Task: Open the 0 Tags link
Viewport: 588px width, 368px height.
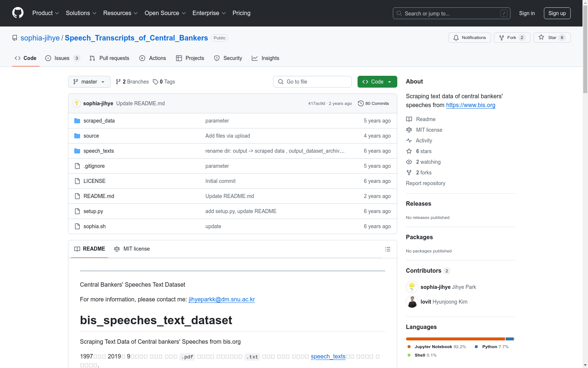Action: (164, 82)
